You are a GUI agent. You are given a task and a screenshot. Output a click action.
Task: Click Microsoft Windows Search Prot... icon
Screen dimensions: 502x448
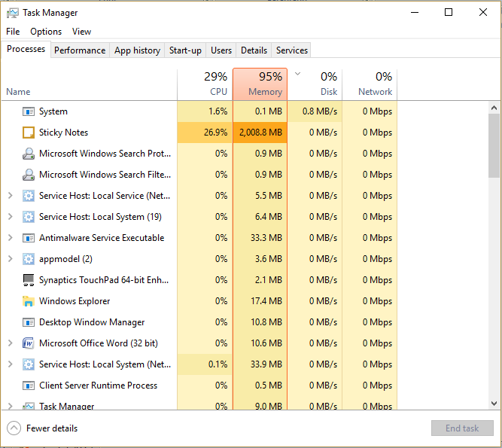click(29, 154)
